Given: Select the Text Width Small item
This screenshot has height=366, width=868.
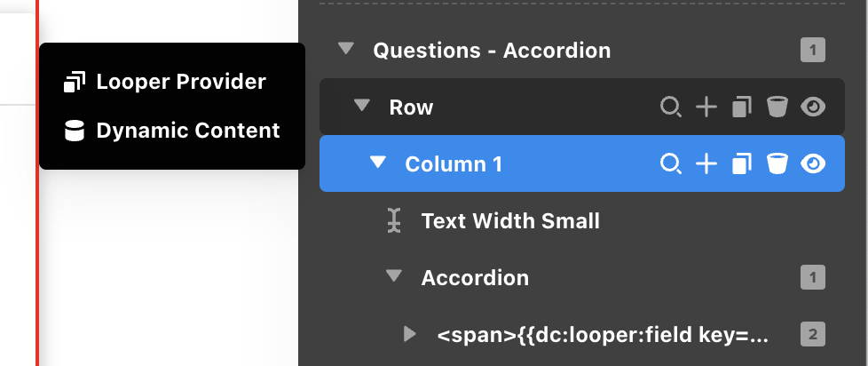Looking at the screenshot, I should pos(510,220).
